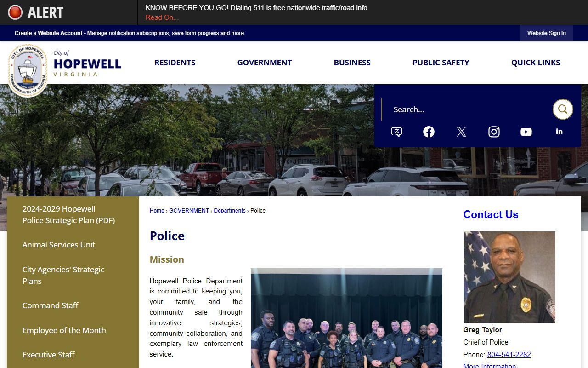The image size is (588, 368).
Task: Click Create a Website Account link
Action: tap(49, 33)
